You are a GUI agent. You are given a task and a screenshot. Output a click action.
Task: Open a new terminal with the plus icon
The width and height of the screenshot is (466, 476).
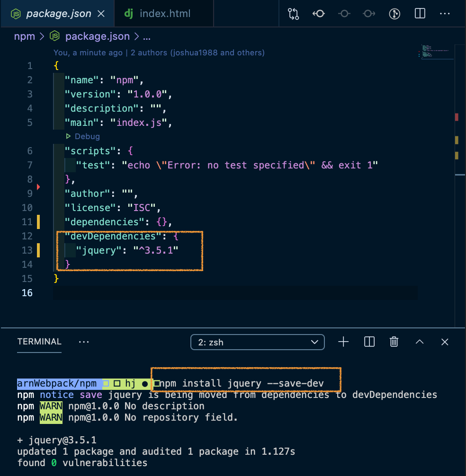343,342
